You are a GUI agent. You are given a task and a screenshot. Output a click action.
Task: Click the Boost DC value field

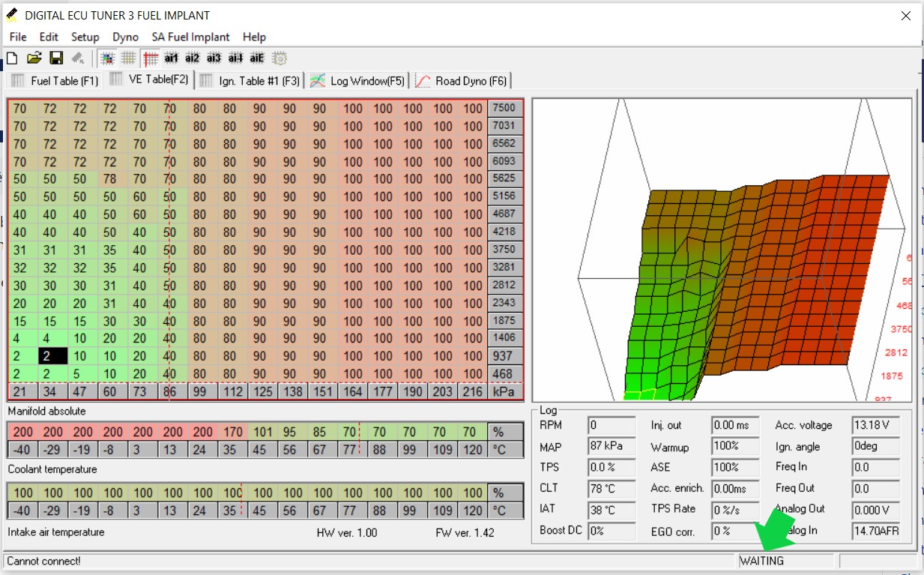(611, 531)
